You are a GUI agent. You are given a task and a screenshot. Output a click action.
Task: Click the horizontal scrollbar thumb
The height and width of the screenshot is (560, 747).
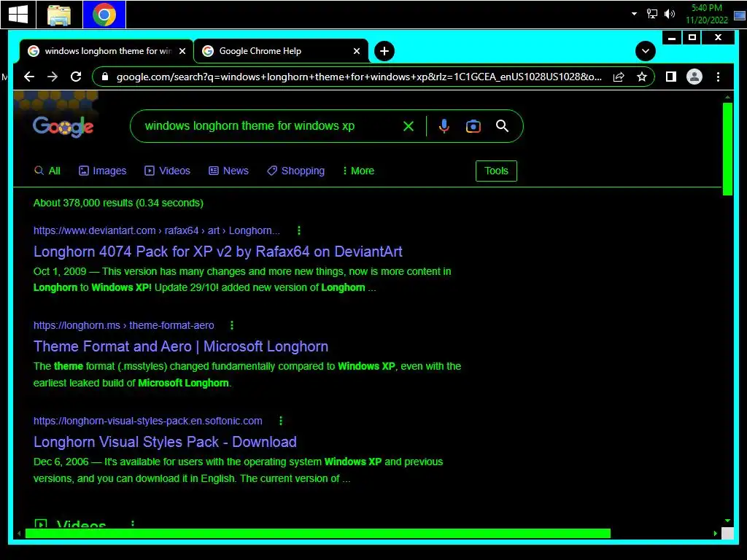pos(318,534)
